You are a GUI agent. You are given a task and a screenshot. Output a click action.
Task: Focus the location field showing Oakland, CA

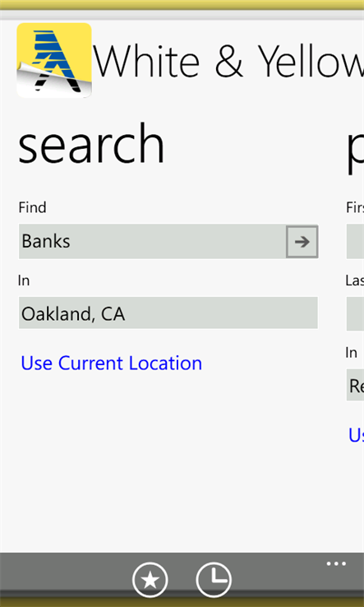pos(168,313)
